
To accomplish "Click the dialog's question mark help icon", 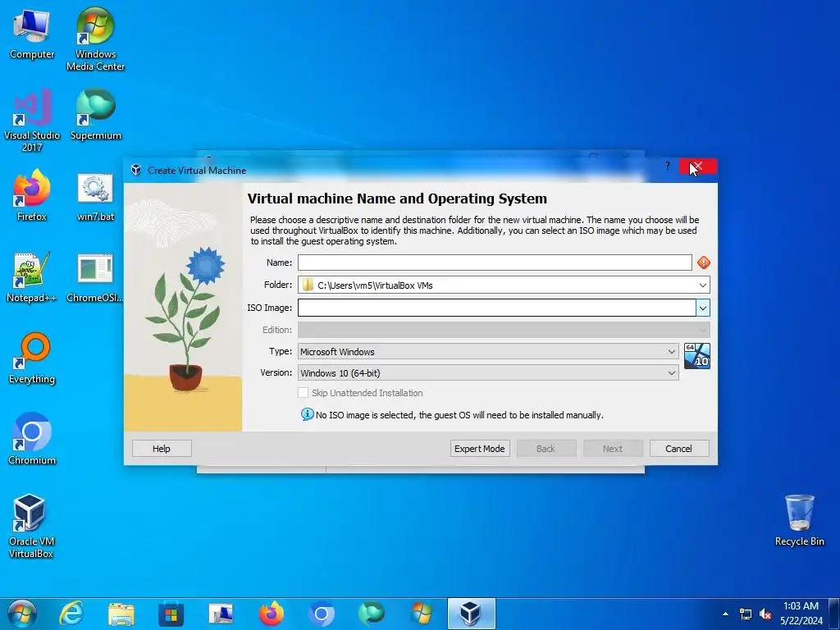I will 668,166.
